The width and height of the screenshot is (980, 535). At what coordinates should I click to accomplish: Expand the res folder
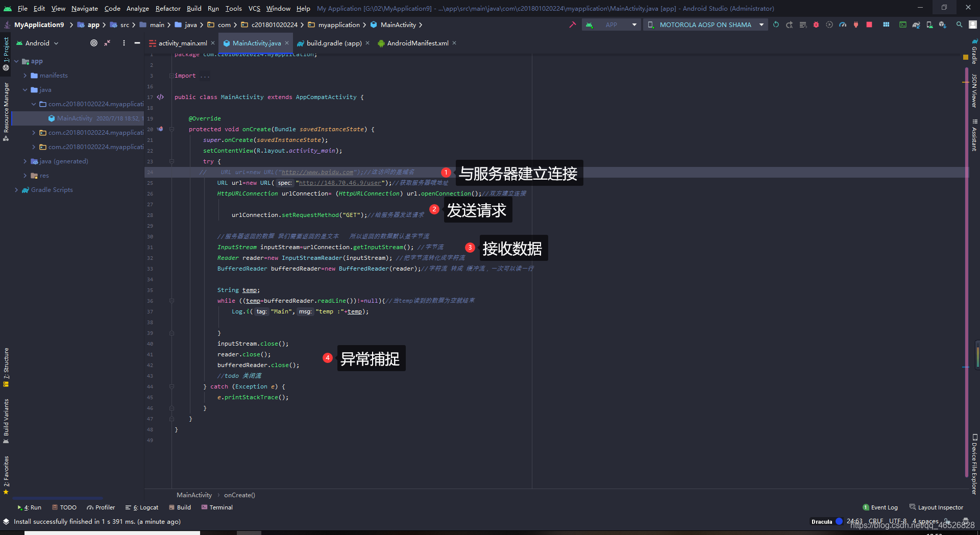25,176
